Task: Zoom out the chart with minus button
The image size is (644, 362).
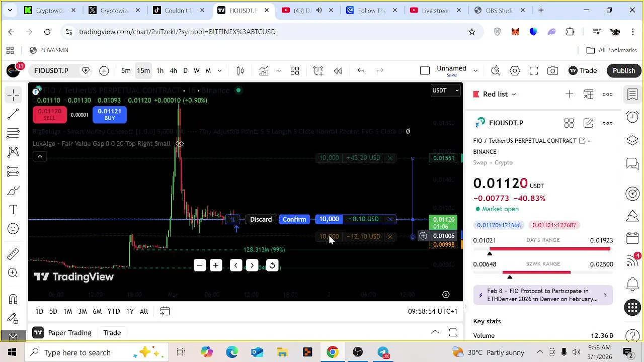Action: [200, 265]
